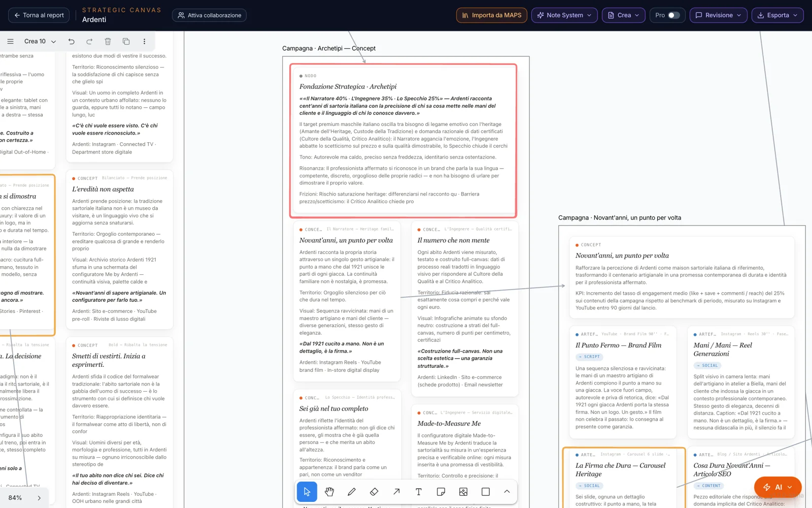Select the Il numero che non mente card

pyautogui.click(x=464, y=309)
